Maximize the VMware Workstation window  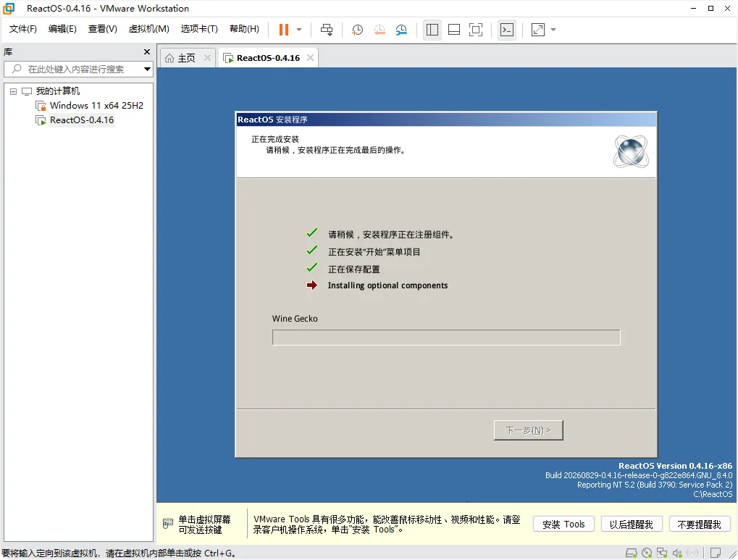(x=710, y=8)
